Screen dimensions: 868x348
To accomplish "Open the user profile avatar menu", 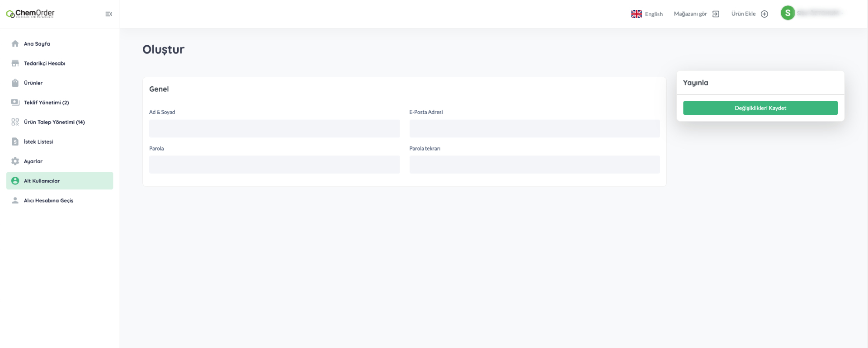I will coord(788,13).
